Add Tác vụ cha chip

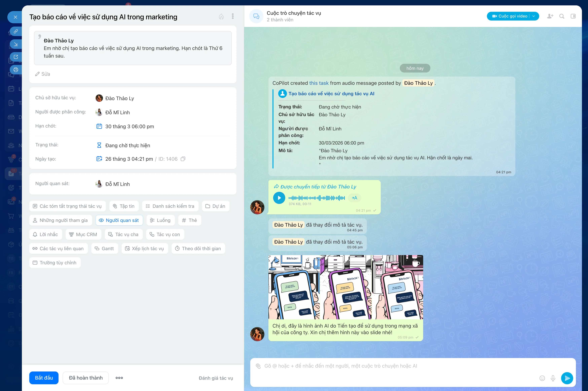pyautogui.click(x=124, y=235)
